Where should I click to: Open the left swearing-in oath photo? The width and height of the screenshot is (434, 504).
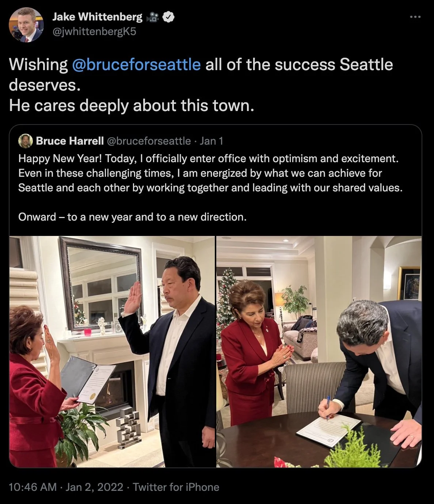[x=112, y=352]
